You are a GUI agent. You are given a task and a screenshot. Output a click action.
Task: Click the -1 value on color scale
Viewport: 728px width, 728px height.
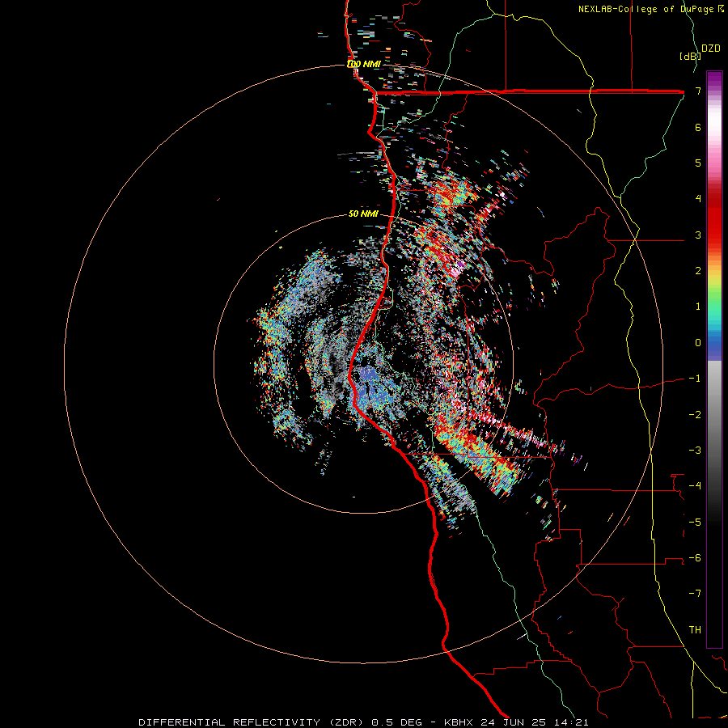point(695,379)
